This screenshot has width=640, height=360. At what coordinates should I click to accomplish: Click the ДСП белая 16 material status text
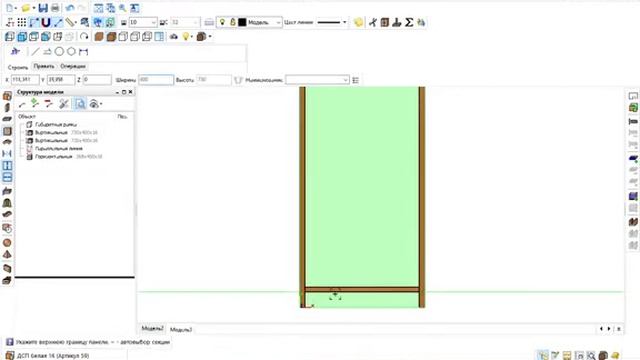click(53, 356)
